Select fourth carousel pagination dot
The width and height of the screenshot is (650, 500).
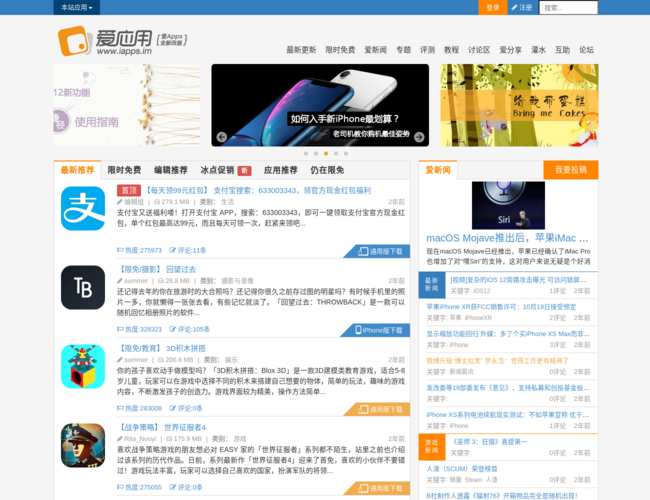(x=336, y=153)
